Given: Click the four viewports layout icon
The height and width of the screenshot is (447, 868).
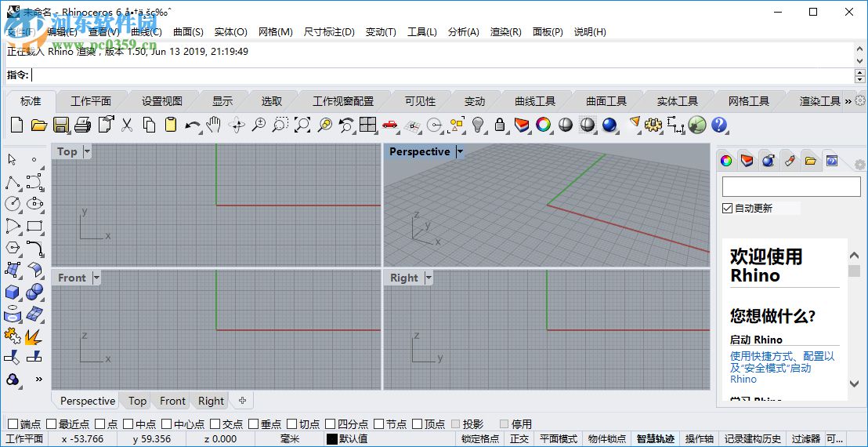Looking at the screenshot, I should (367, 125).
